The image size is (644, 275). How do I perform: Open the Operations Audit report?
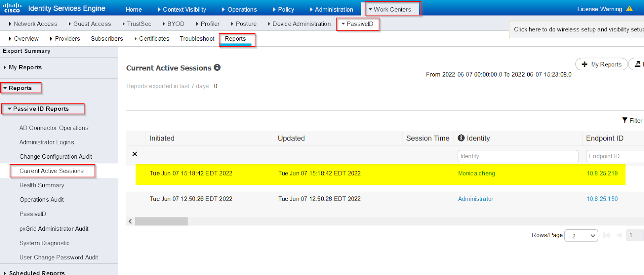41,199
